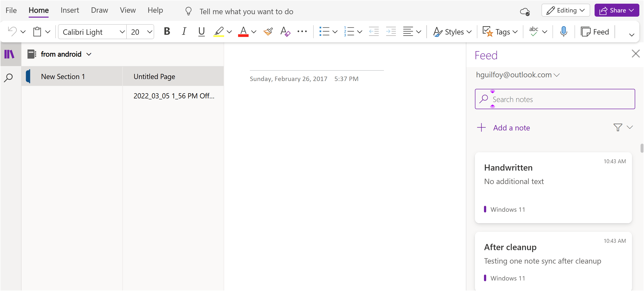Switch to the Draw tab
Image resolution: width=644 pixels, height=291 pixels.
pos(99,10)
